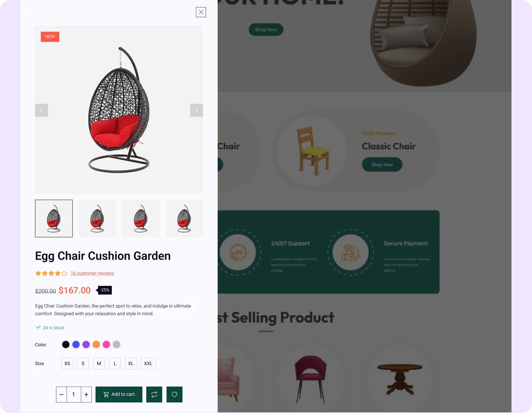Choose the orange color swatch

point(96,344)
